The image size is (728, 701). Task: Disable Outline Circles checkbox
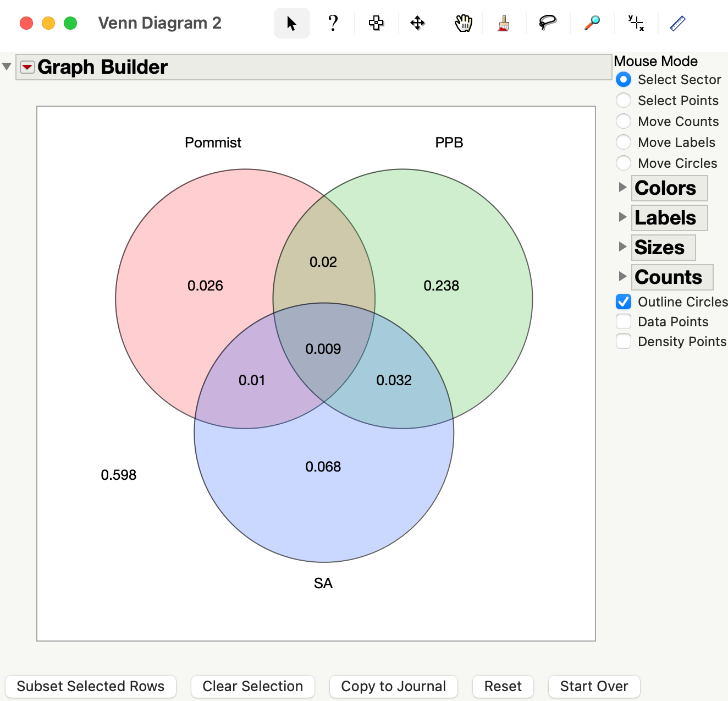click(x=623, y=302)
